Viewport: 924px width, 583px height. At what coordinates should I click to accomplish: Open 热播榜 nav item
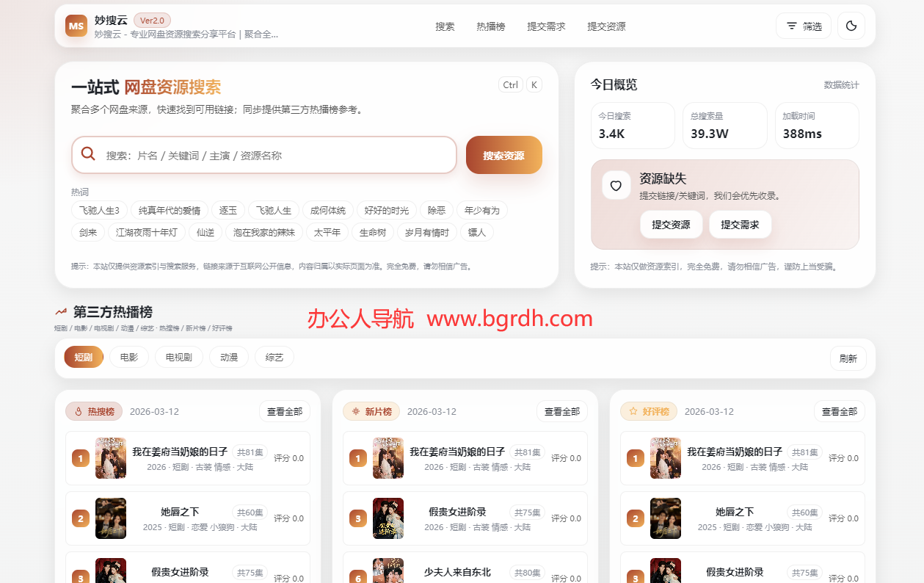[491, 26]
